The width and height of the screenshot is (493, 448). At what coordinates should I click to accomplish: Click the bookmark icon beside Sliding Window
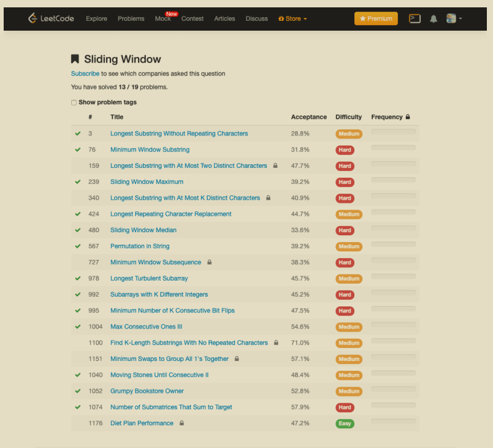point(75,59)
